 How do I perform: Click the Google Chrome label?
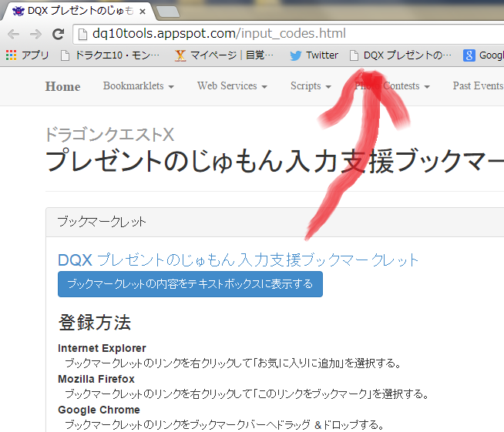point(99,410)
